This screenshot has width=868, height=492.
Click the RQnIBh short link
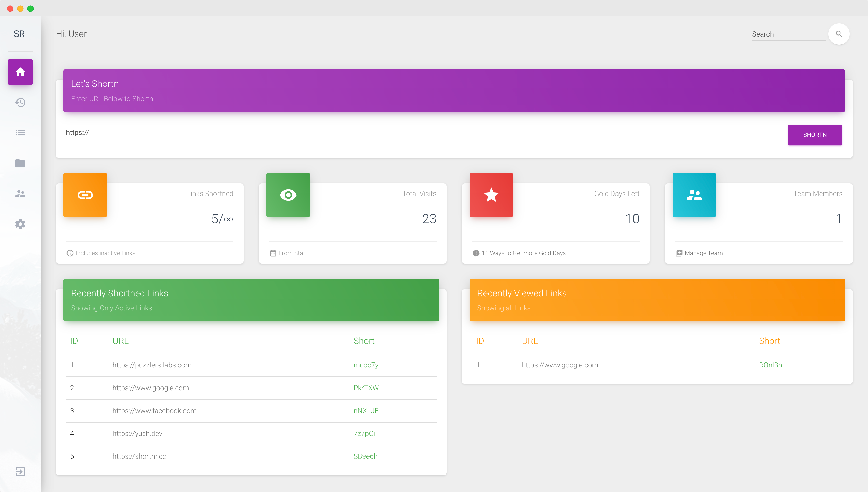click(770, 365)
